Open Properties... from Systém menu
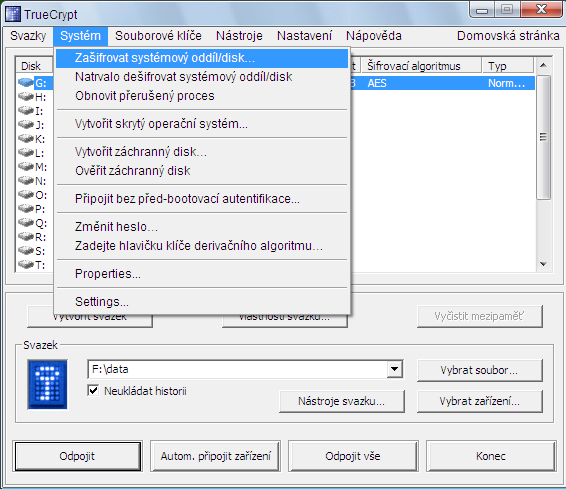This screenshot has width=566, height=489. [x=202, y=274]
